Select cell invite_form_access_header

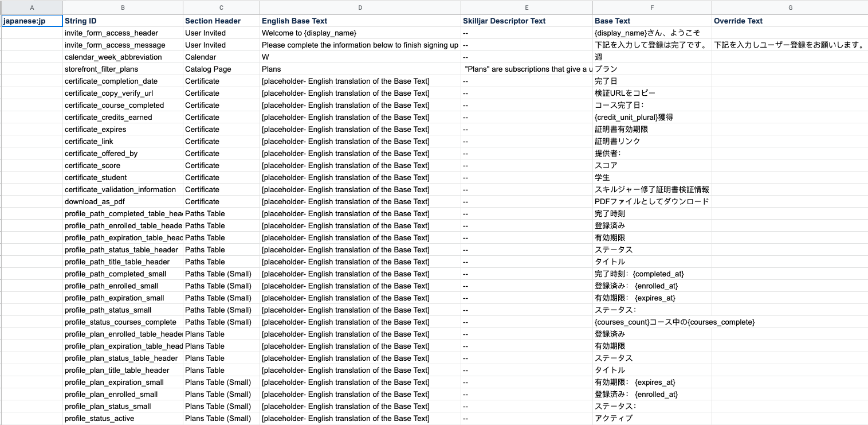click(123, 33)
